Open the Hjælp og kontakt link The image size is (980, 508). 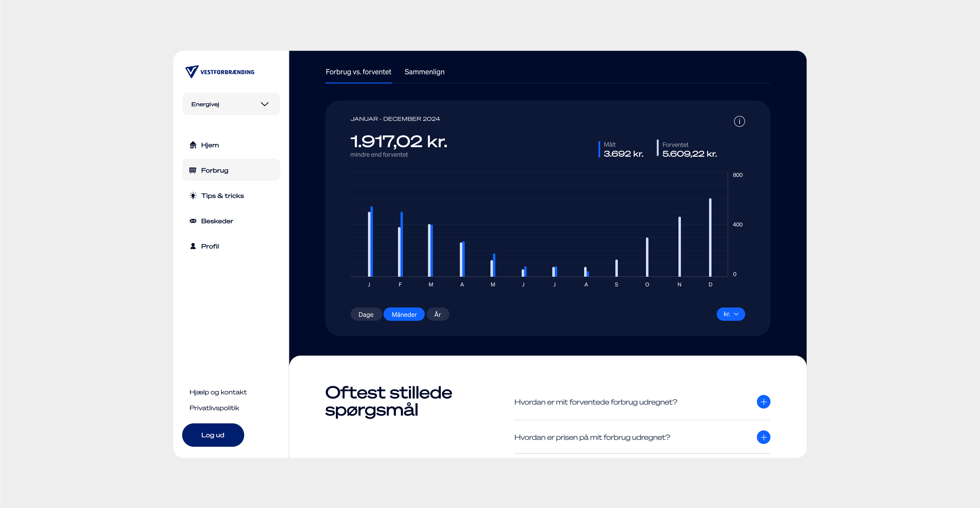pos(218,392)
